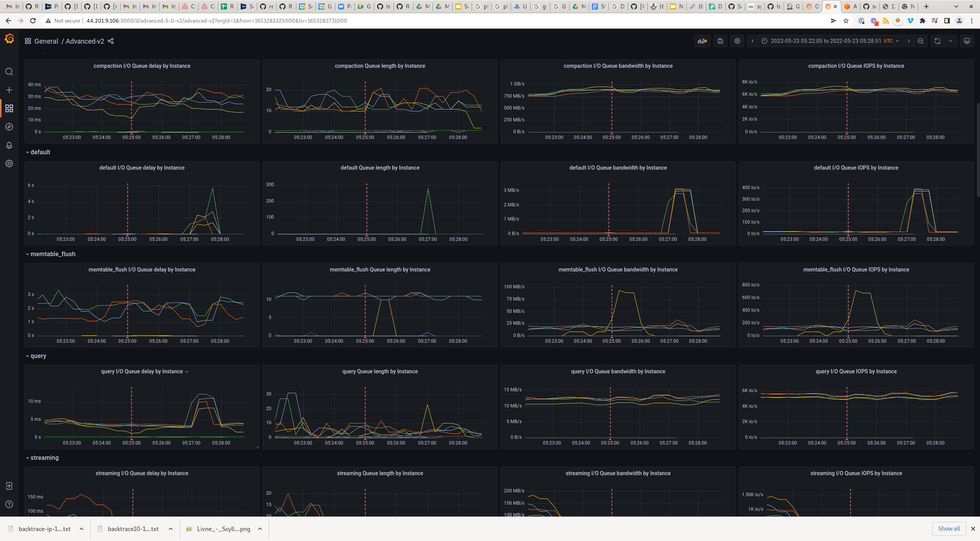Viewport: 980px width, 541px height.
Task: Open Alerting bell icon in sidebar
Action: 9,145
